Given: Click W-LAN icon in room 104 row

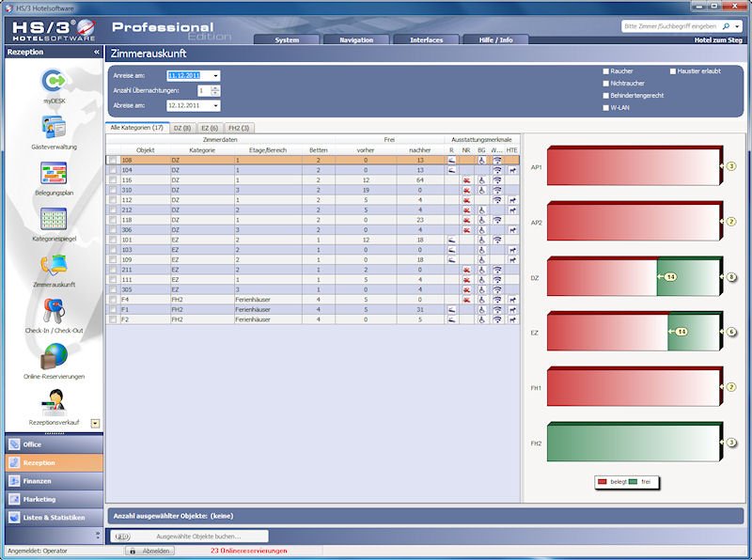Looking at the screenshot, I should click(x=497, y=170).
